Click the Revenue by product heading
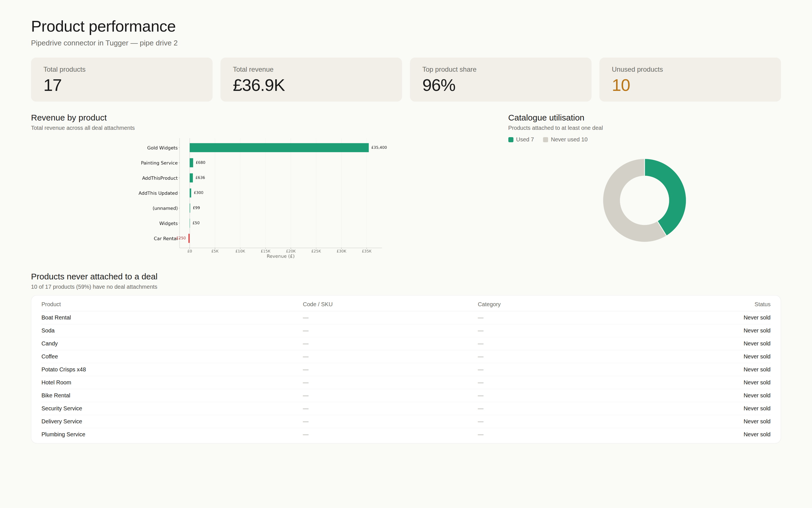 click(69, 118)
